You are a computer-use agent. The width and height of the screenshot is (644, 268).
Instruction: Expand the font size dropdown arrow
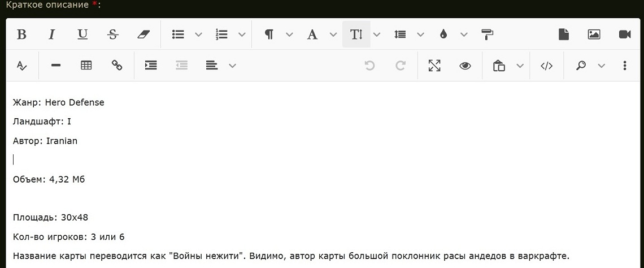pyautogui.click(x=377, y=34)
